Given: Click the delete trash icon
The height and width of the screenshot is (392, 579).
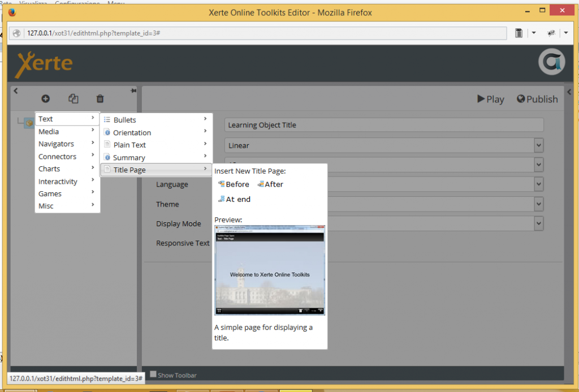Looking at the screenshot, I should 100,98.
